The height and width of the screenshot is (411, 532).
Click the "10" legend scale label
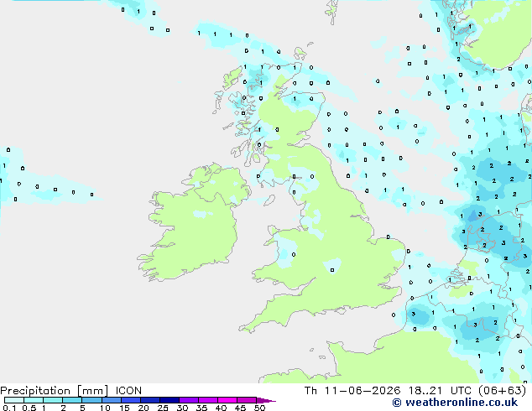click(x=105, y=408)
